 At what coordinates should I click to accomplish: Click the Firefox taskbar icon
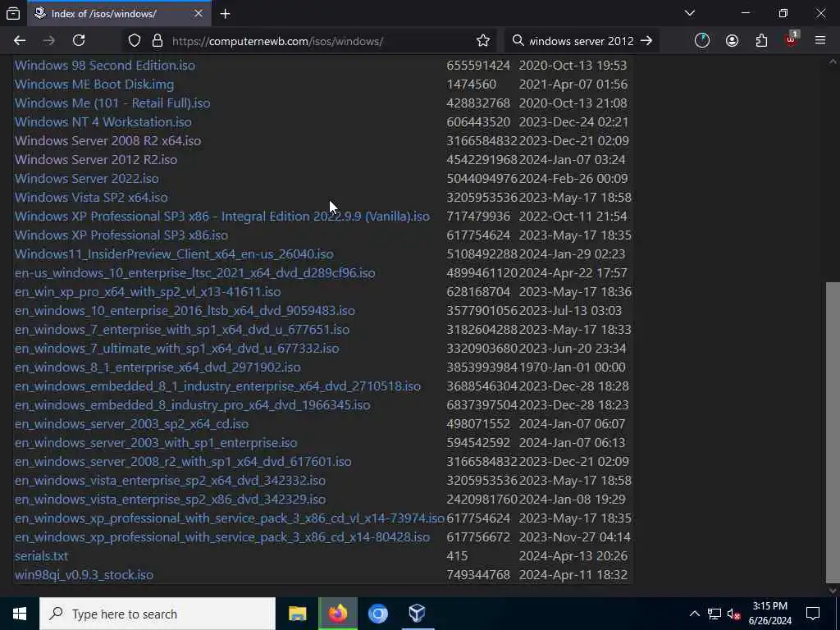pos(337,614)
